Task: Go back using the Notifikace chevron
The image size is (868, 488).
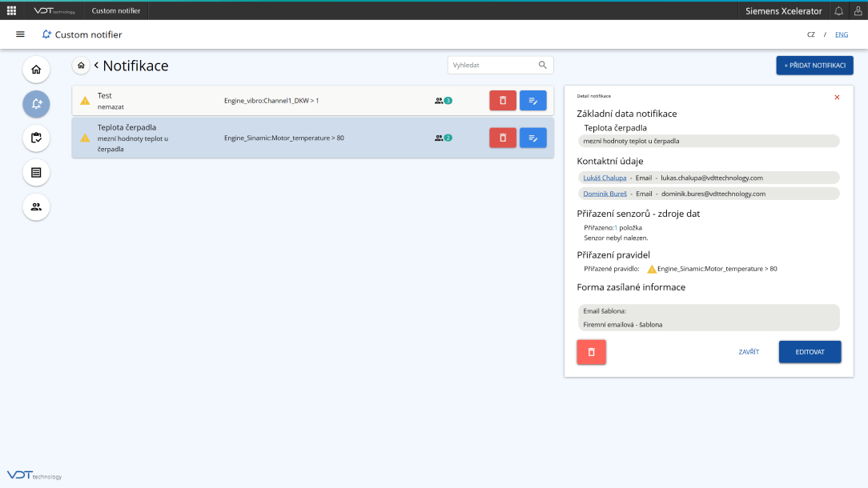Action: [96, 66]
